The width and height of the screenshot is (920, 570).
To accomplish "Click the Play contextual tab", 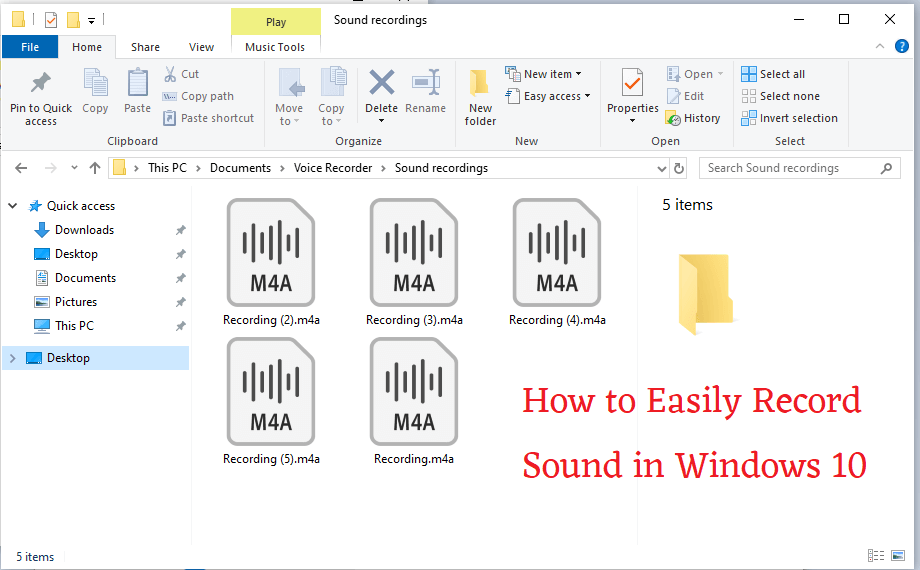I will pyautogui.click(x=276, y=22).
